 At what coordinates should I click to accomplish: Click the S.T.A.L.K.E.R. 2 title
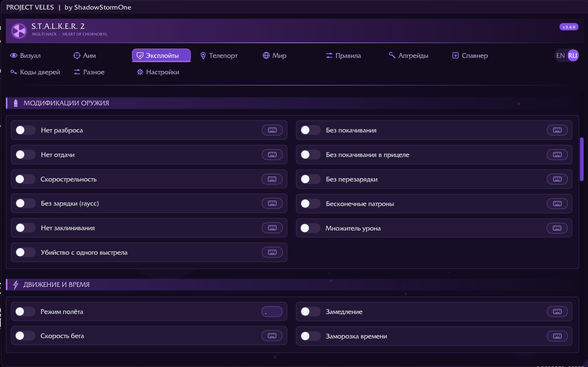58,26
